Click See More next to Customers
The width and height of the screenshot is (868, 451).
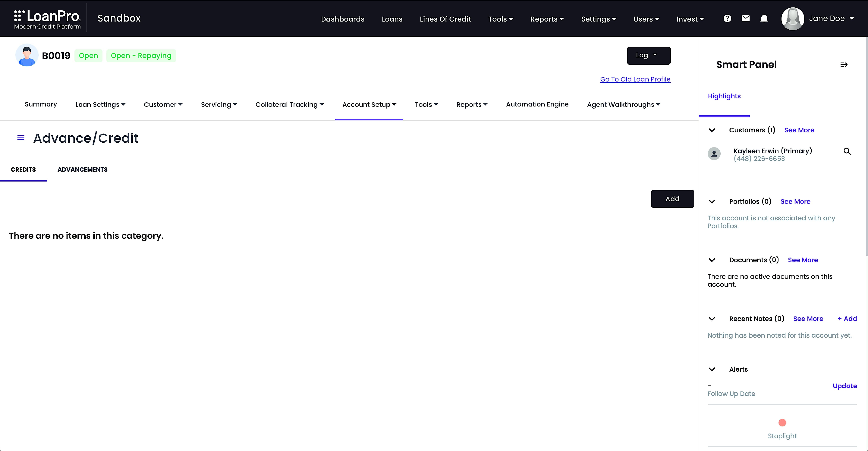coord(799,130)
